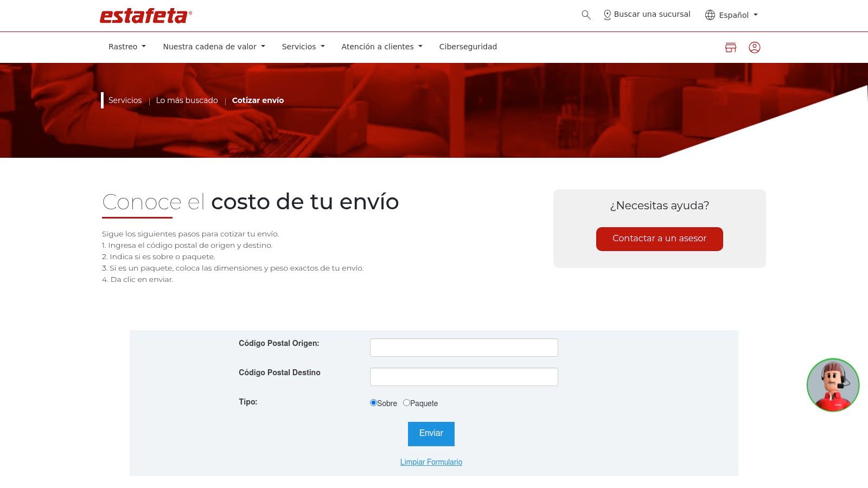Open the chat assistant avatar at bottom right

point(833,384)
